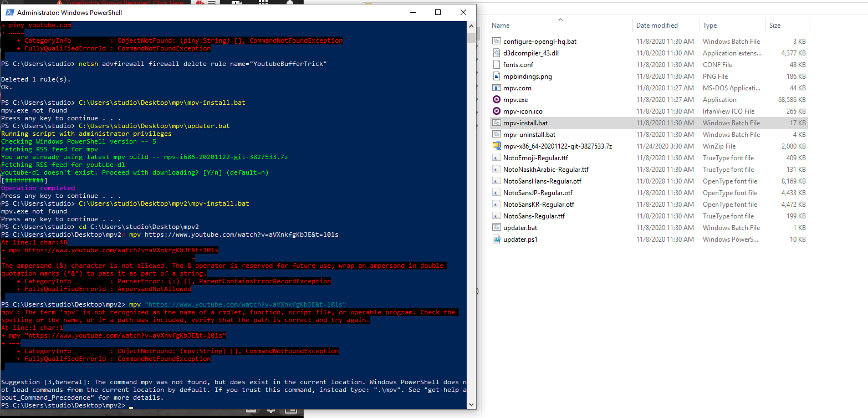Click the configure-opengl-hq.bat file icon

[497, 42]
